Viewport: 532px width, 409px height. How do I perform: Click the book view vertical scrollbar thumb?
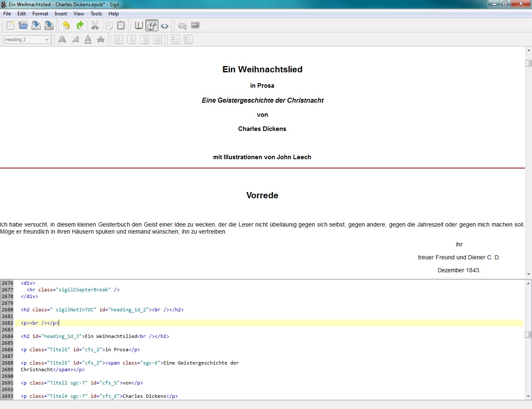coord(528,63)
